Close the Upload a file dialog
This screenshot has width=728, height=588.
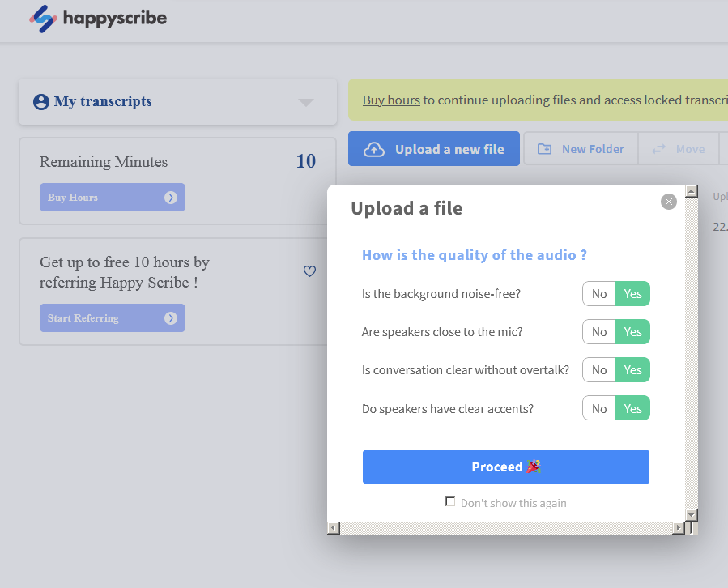(x=668, y=202)
